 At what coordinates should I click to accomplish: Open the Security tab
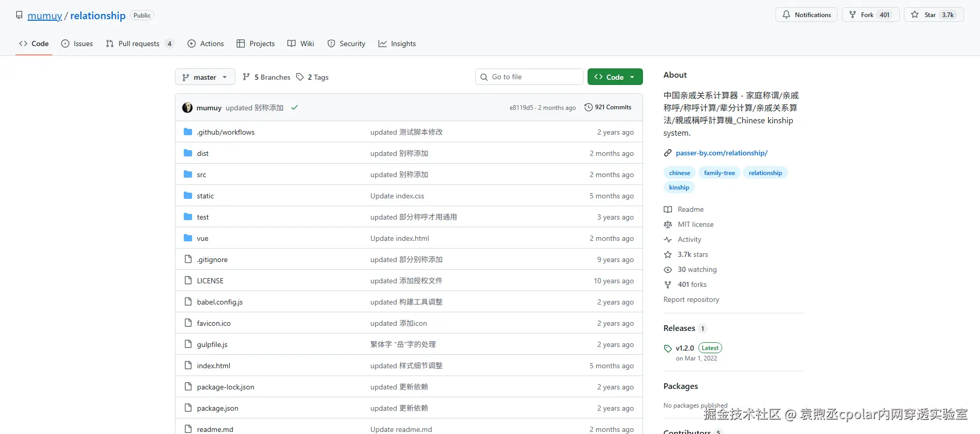tap(346, 44)
